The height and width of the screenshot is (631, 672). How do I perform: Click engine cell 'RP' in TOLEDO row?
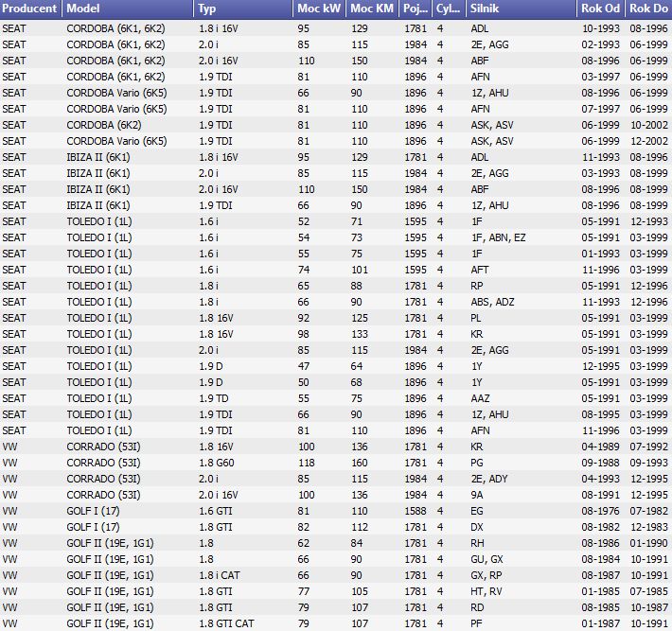click(477, 286)
